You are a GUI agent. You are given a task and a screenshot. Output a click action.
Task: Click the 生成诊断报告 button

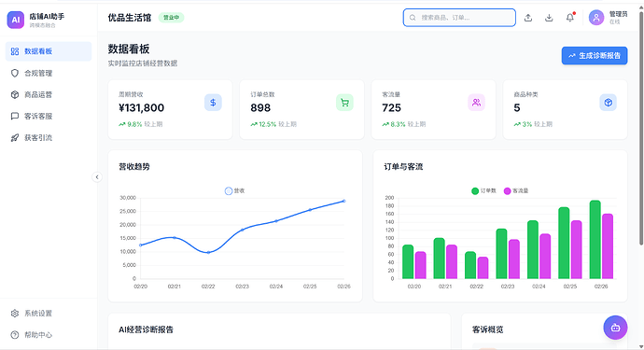click(x=595, y=55)
